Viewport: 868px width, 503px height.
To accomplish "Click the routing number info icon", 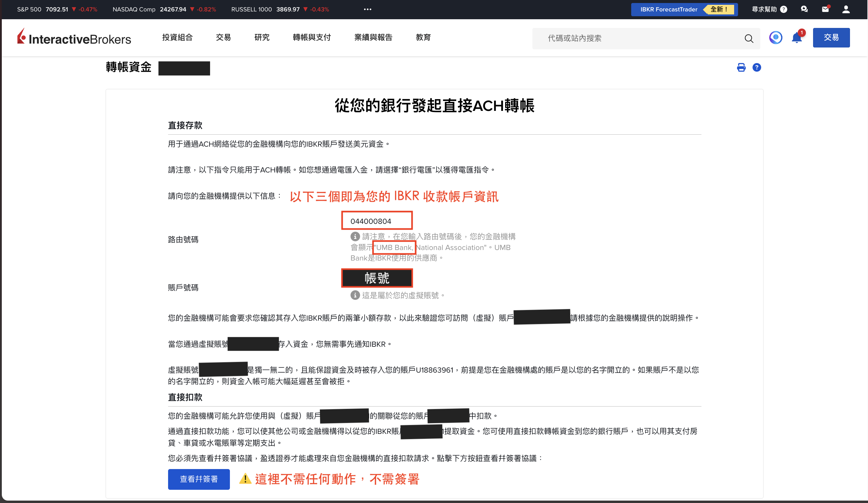I will point(355,236).
